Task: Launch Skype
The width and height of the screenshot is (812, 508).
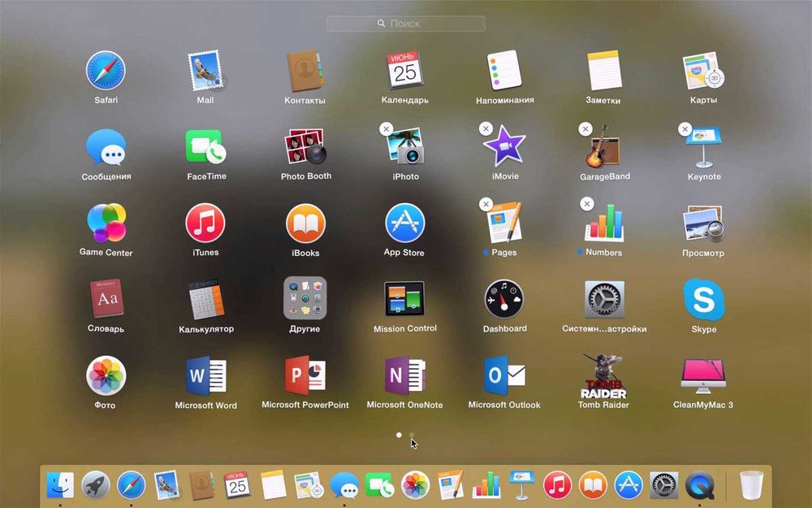Action: [703, 300]
